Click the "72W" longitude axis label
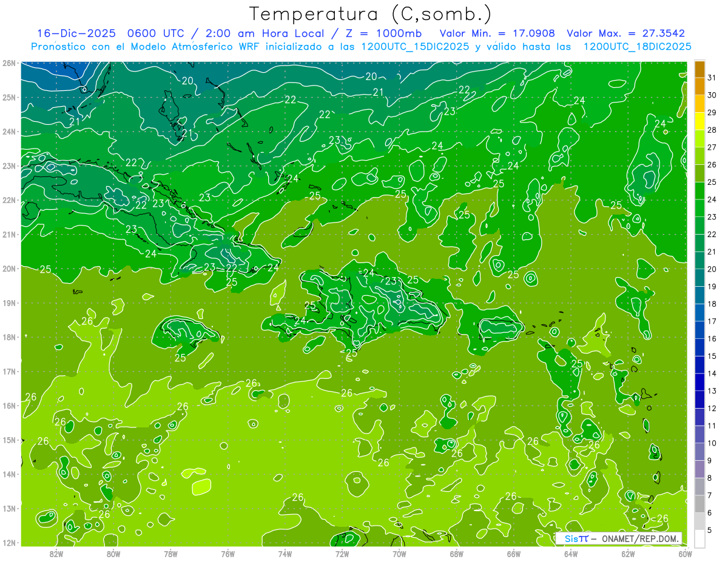The image size is (728, 562). tap(342, 554)
